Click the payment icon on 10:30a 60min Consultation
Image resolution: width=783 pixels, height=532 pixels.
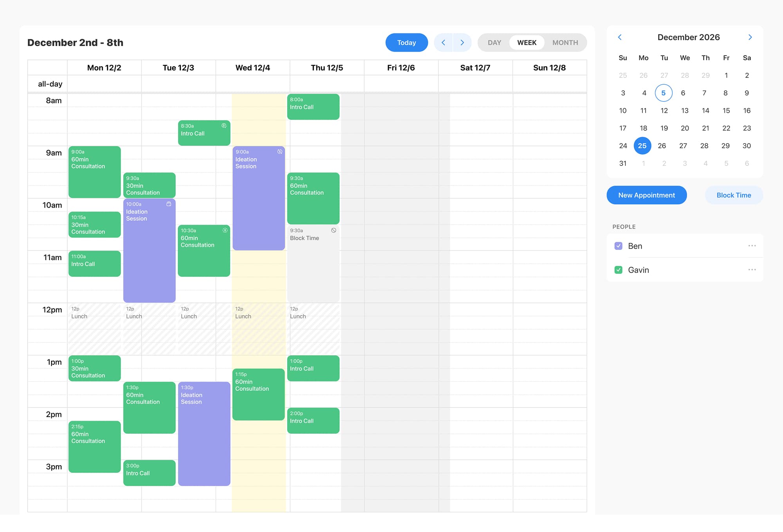click(224, 230)
